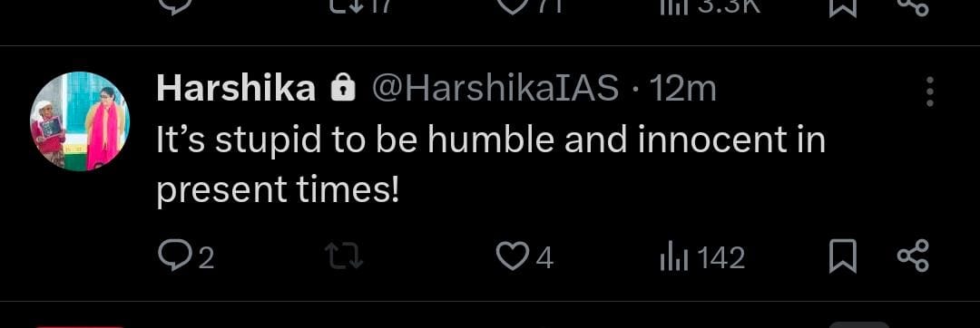
Task: Share Harshika's tweet via the share icon
Action: [913, 256]
